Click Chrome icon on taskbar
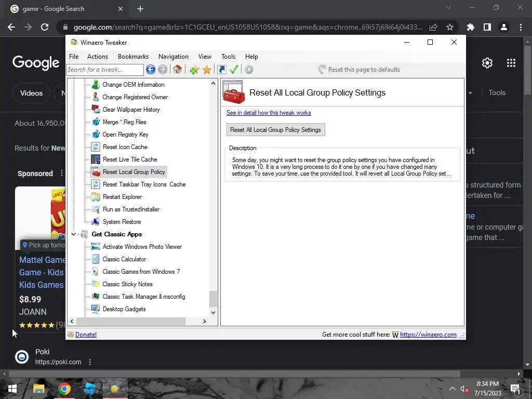Image resolution: width=532 pixels, height=399 pixels. tap(64, 389)
